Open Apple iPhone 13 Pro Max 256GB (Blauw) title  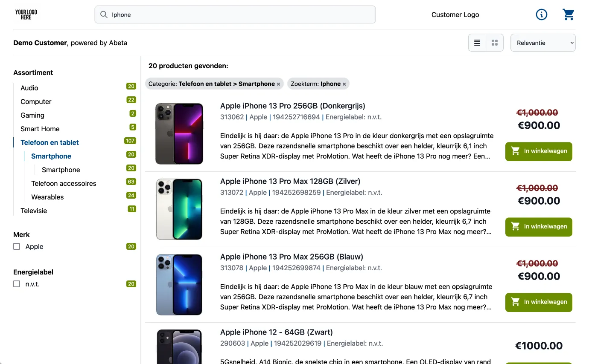pyautogui.click(x=292, y=257)
